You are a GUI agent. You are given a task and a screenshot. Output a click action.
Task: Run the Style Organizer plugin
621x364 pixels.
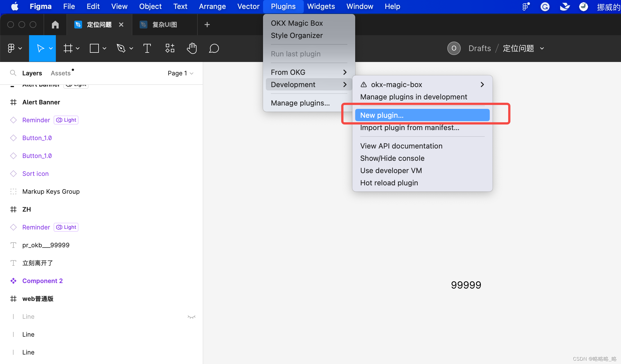click(x=309, y=35)
